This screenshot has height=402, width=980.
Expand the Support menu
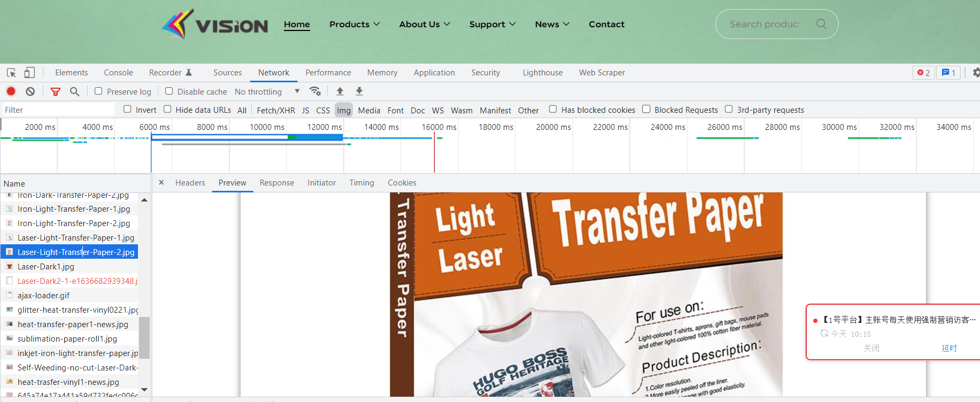coord(492,24)
